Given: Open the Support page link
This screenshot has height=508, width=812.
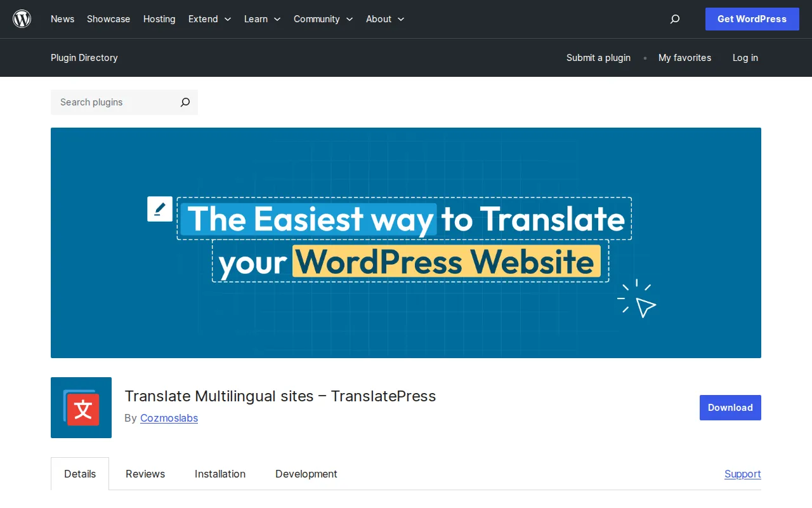Looking at the screenshot, I should coord(742,474).
